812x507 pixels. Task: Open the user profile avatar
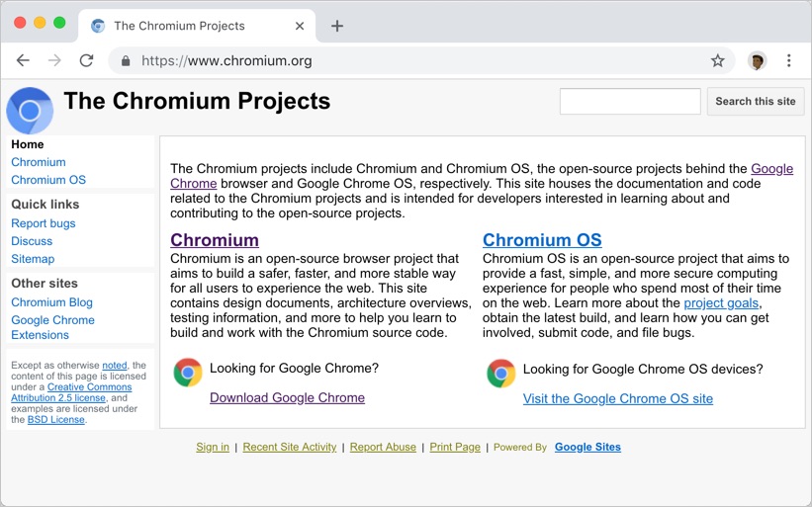pos(757,61)
